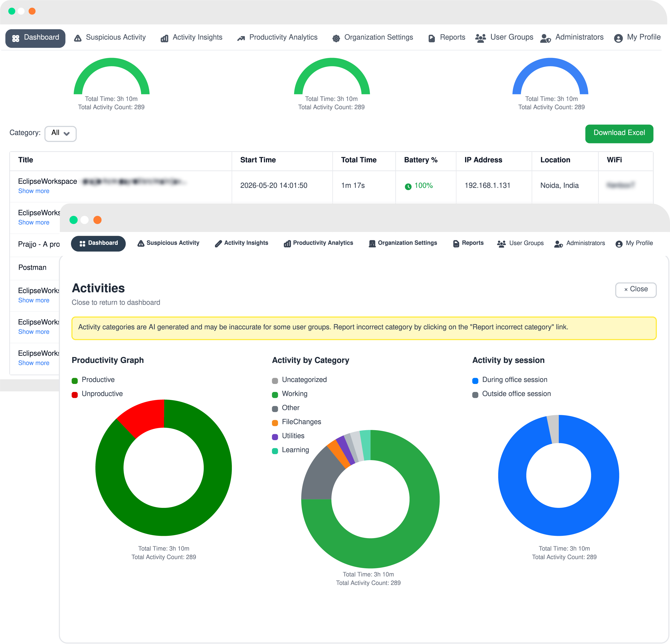Show more for EclipseWorkspace 14:01:50 row
The height and width of the screenshot is (644, 670).
(x=34, y=191)
